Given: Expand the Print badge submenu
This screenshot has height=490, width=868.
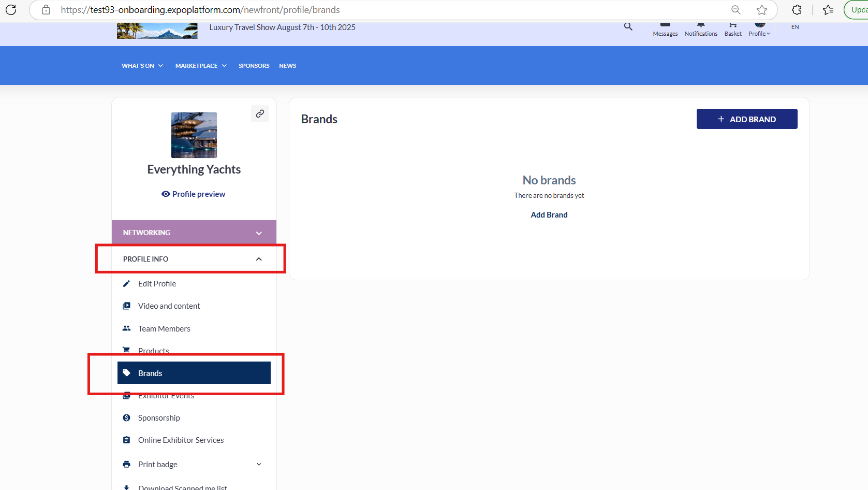Looking at the screenshot, I should pyautogui.click(x=259, y=465).
